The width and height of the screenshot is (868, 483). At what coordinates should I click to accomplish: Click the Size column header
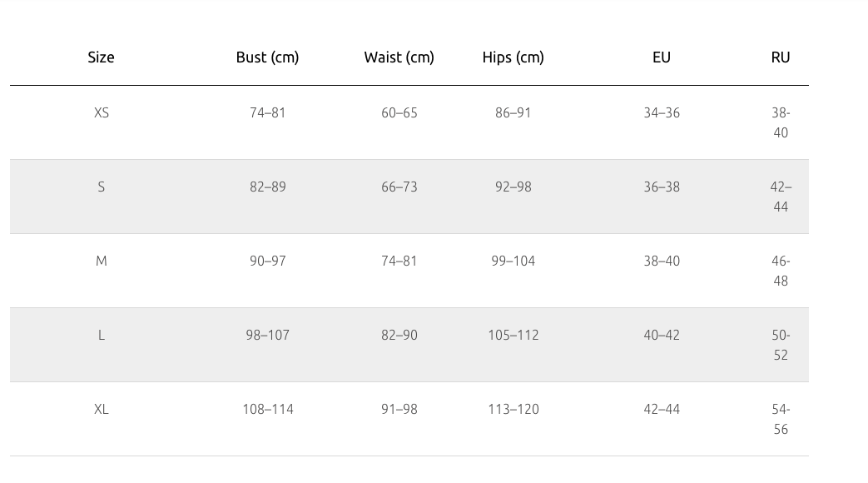pos(101,57)
